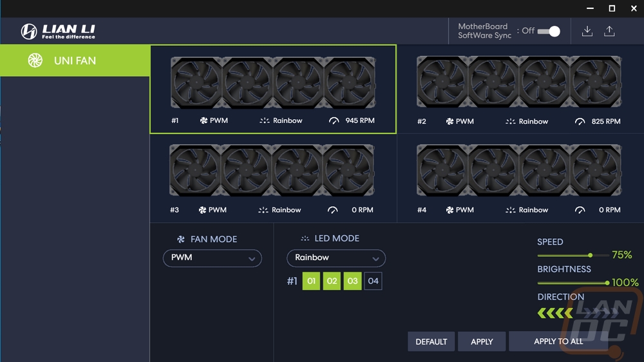Minimize the Lian Li window
The image size is (644, 362).
point(590,8)
